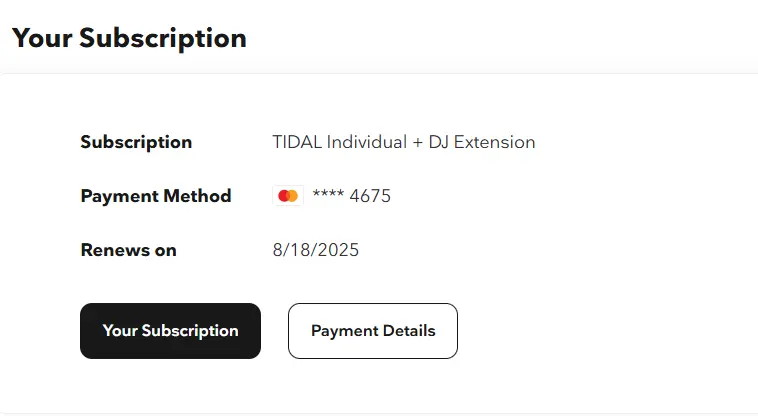Viewport: 758px width, 416px height.
Task: Click the digits 4675 of the card
Action: coord(370,196)
